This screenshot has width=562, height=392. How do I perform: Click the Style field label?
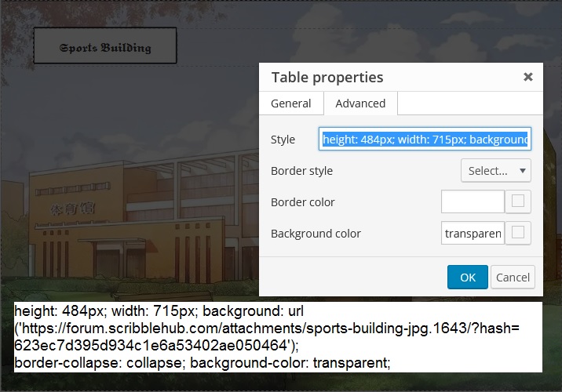click(x=283, y=140)
